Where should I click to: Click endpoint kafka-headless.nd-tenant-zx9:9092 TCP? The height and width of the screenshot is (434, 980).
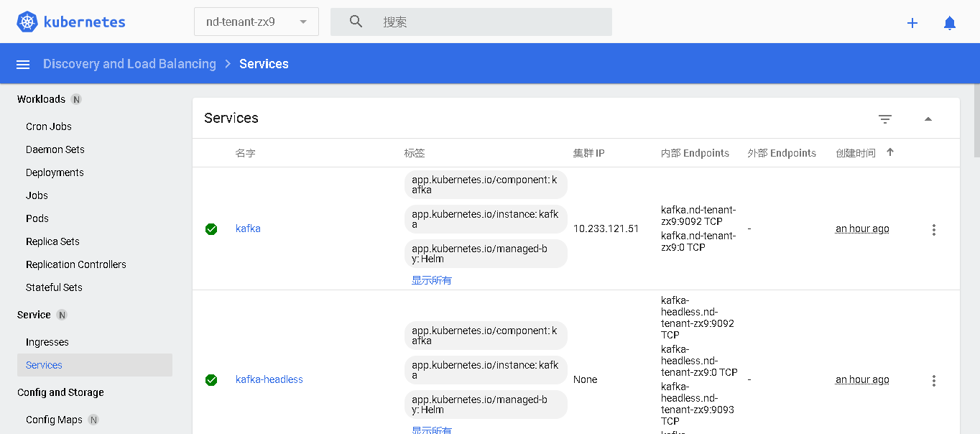pos(698,318)
